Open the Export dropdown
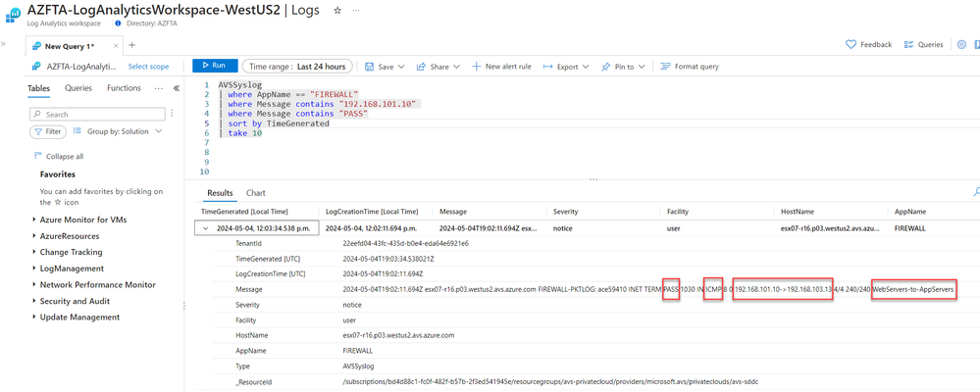This screenshot has height=392, width=980. 566,67
